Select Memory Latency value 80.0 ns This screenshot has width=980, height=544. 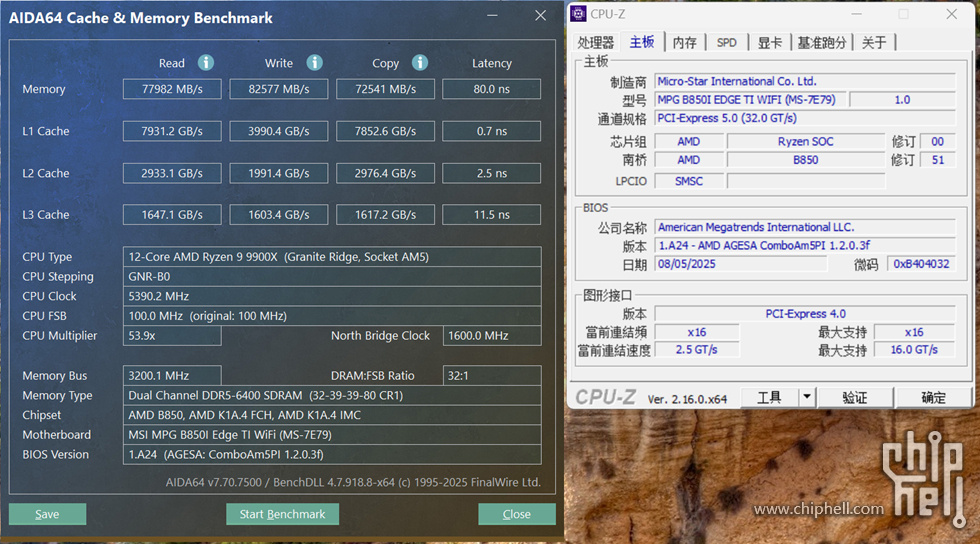pyautogui.click(x=491, y=89)
